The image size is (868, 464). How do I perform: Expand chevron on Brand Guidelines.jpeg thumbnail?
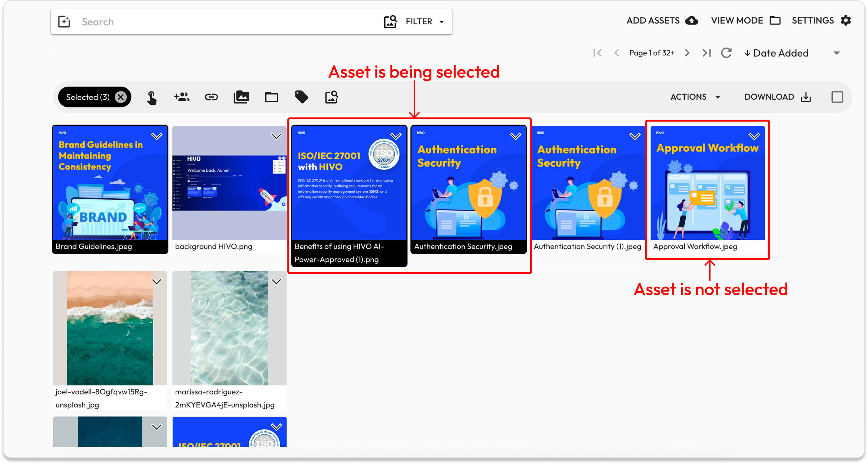coord(157,136)
